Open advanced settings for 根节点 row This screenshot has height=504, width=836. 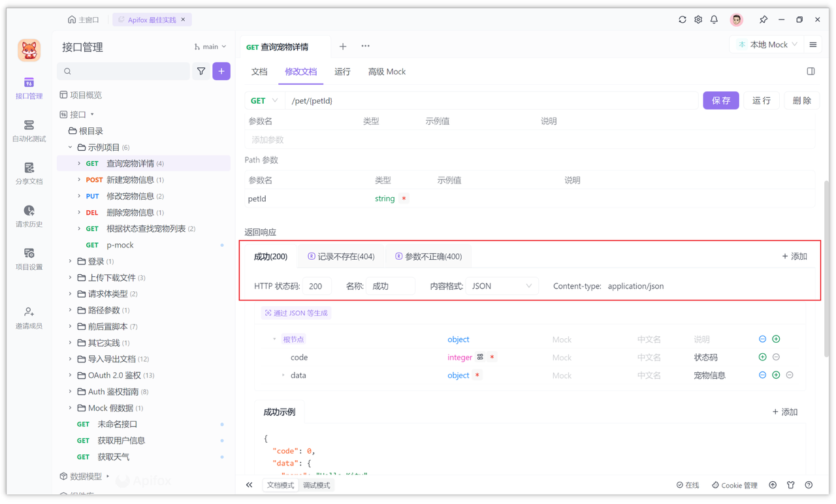(762, 339)
